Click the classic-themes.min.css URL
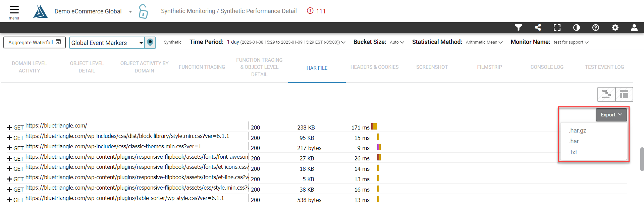 coord(113,146)
